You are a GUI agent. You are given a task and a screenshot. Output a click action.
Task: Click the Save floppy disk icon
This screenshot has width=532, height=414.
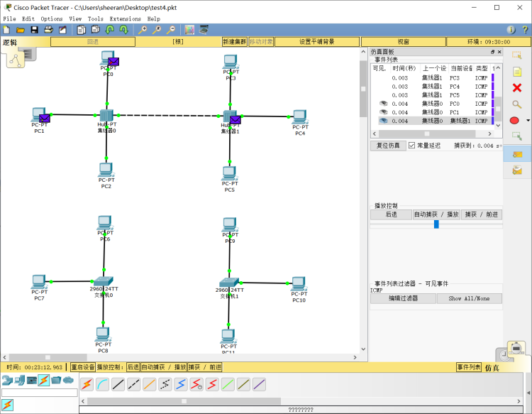point(34,30)
